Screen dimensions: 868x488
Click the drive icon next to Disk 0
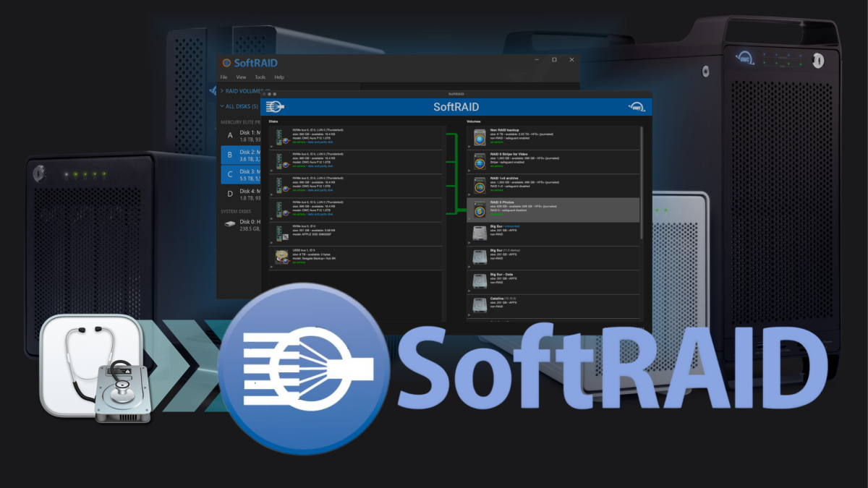pyautogui.click(x=230, y=223)
